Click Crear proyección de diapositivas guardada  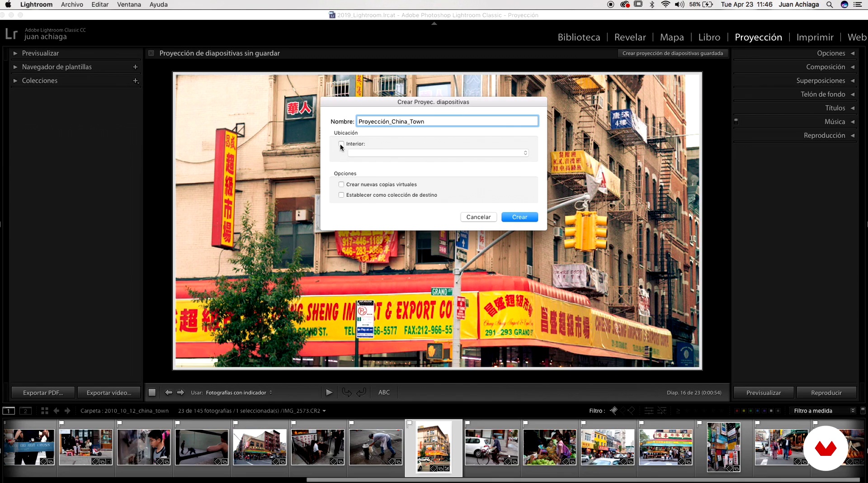point(673,53)
